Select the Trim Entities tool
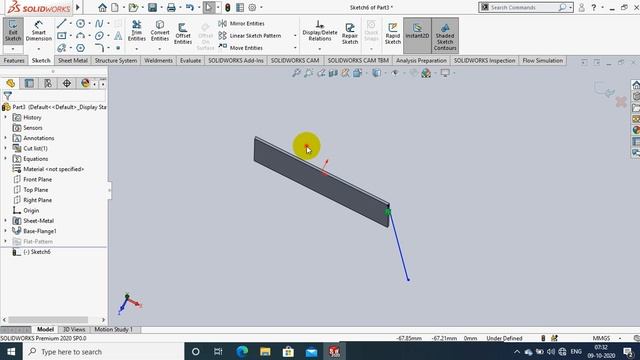The image size is (640, 360). point(137,31)
